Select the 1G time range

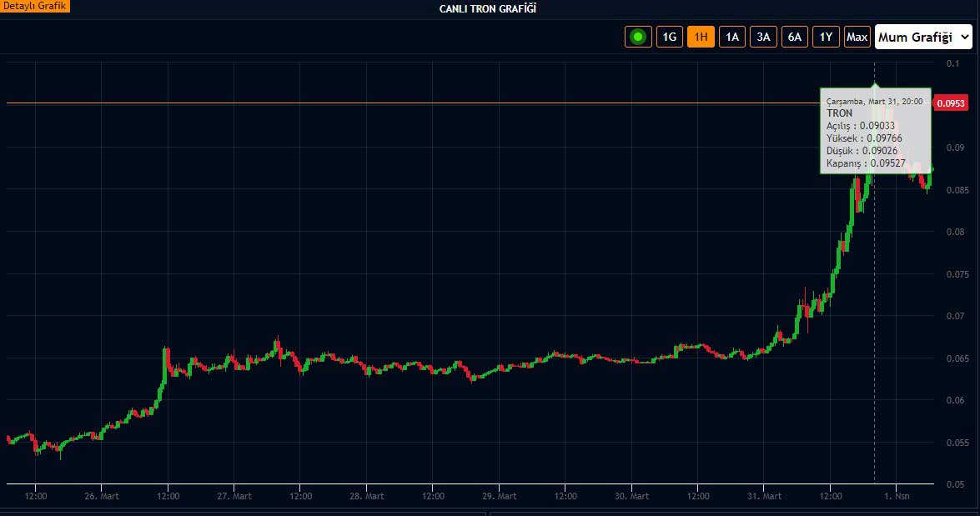pyautogui.click(x=670, y=37)
